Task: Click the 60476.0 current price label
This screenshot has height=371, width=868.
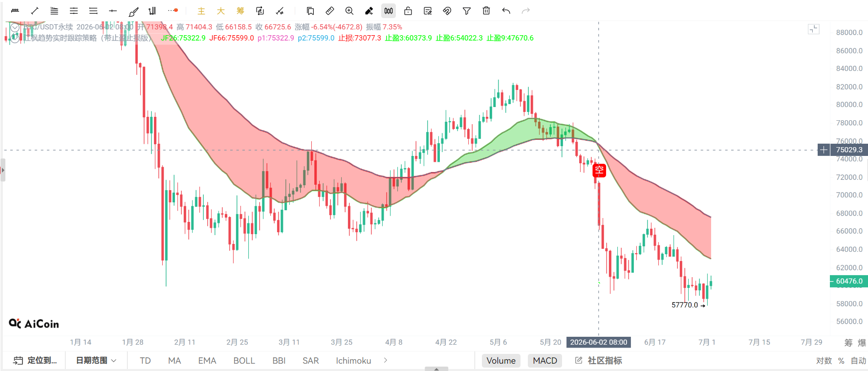Action: [x=849, y=281]
